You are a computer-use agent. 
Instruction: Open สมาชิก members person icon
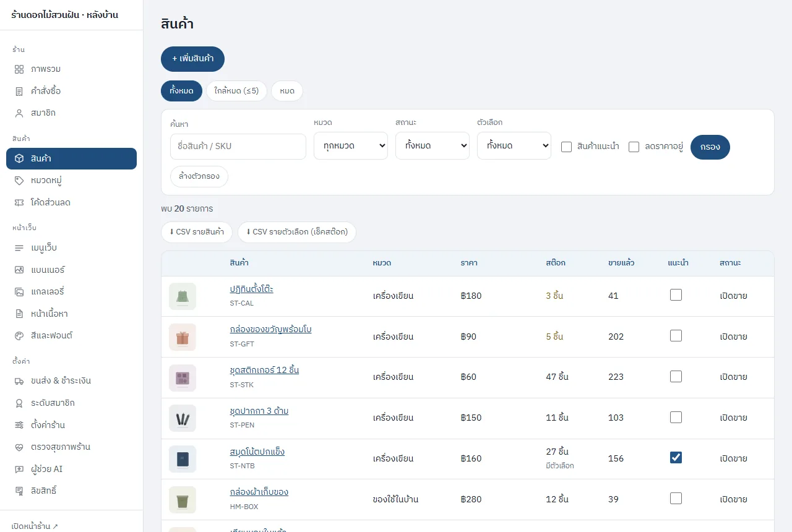19,113
